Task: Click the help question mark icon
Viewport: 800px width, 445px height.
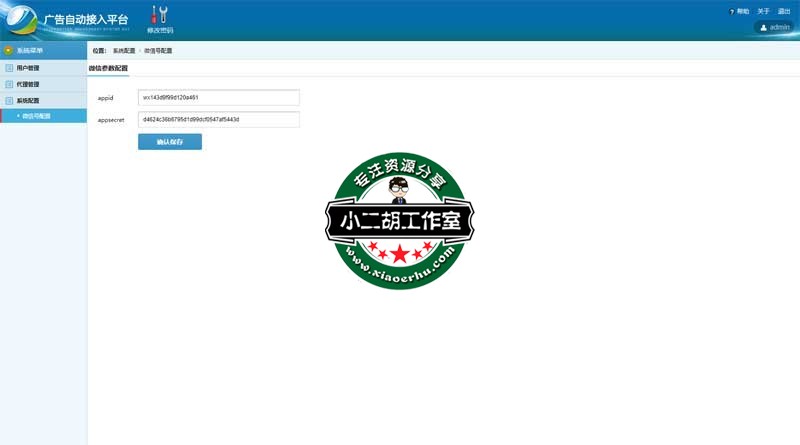Action: tap(732, 11)
